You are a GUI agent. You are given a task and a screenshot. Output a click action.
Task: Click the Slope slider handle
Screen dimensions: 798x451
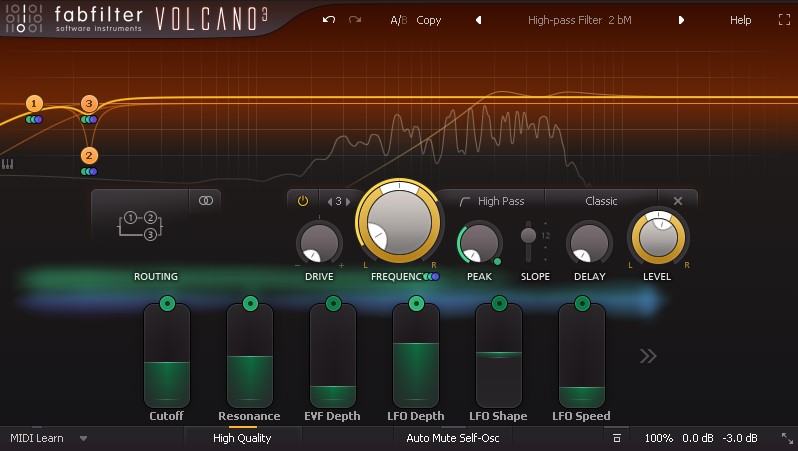pos(528,235)
